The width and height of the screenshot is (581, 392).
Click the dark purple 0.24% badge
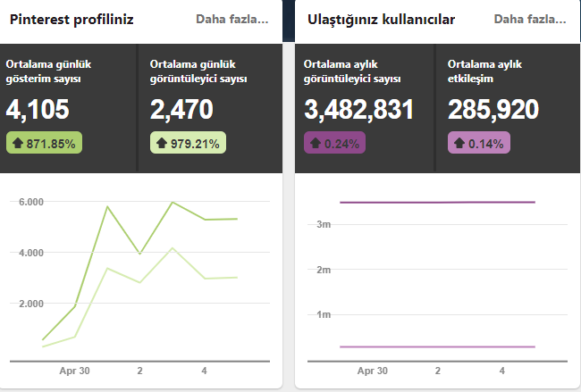point(334,143)
